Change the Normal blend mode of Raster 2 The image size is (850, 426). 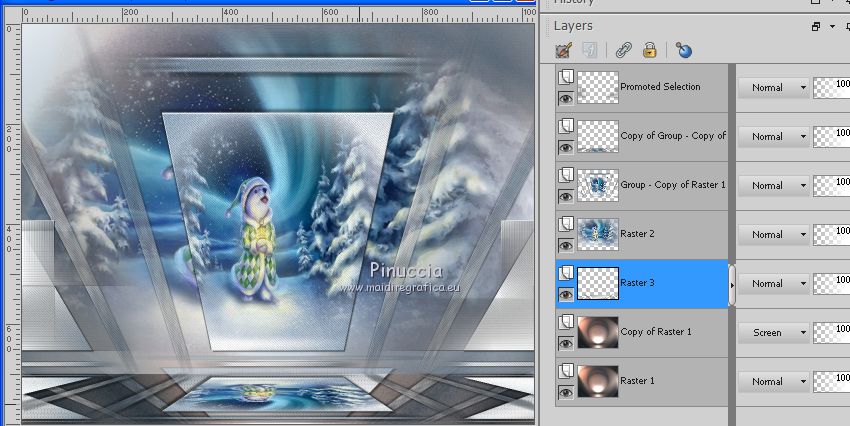tap(773, 235)
